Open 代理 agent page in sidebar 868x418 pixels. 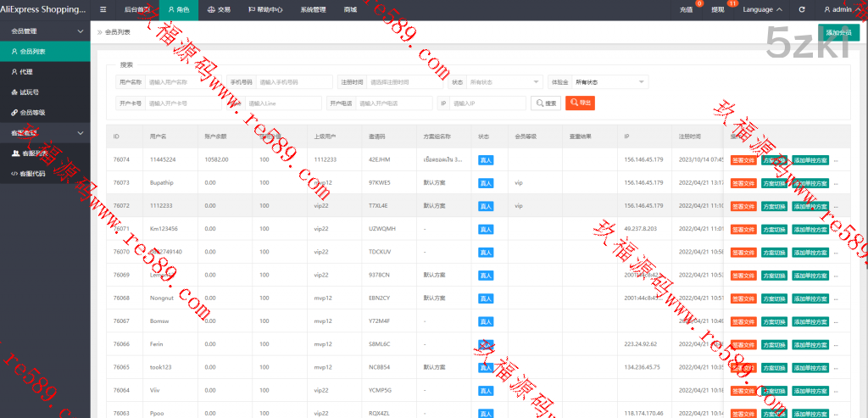click(25, 71)
